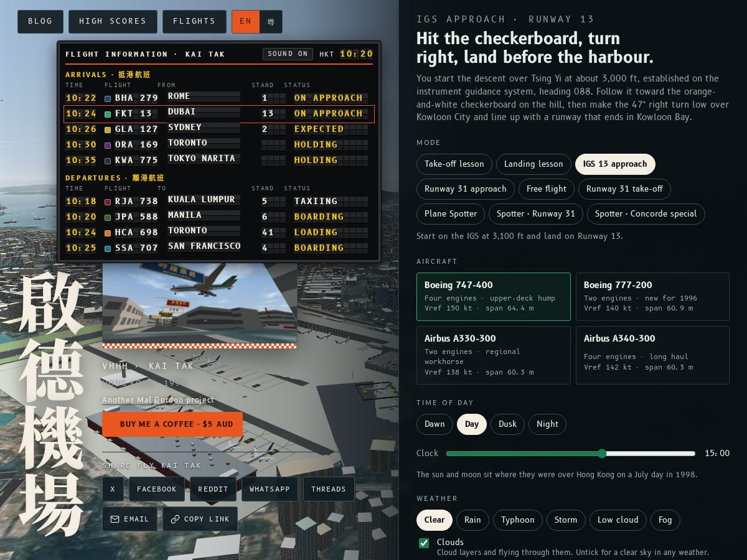
Task: Choose the Airbus A330-300 aircraft card
Action: point(494,355)
